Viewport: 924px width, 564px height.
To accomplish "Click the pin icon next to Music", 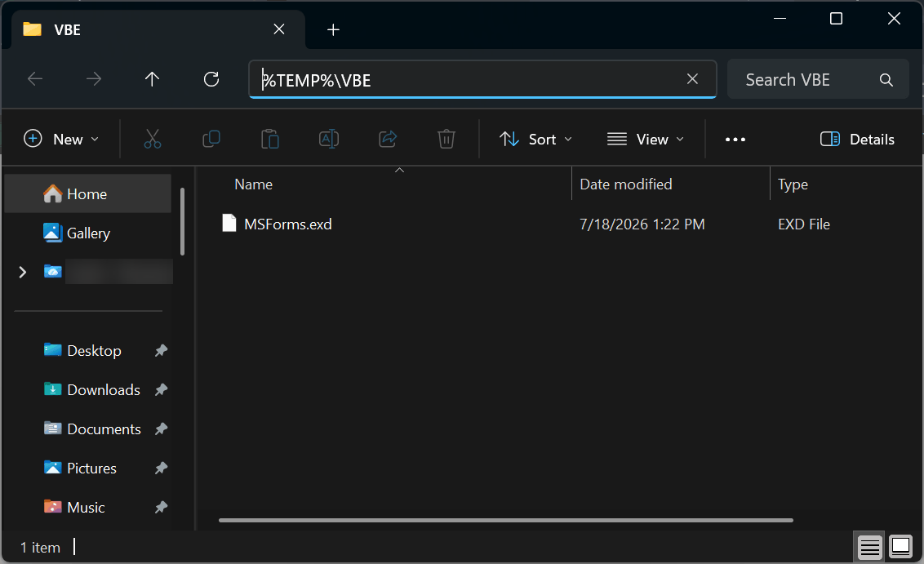I will (161, 507).
